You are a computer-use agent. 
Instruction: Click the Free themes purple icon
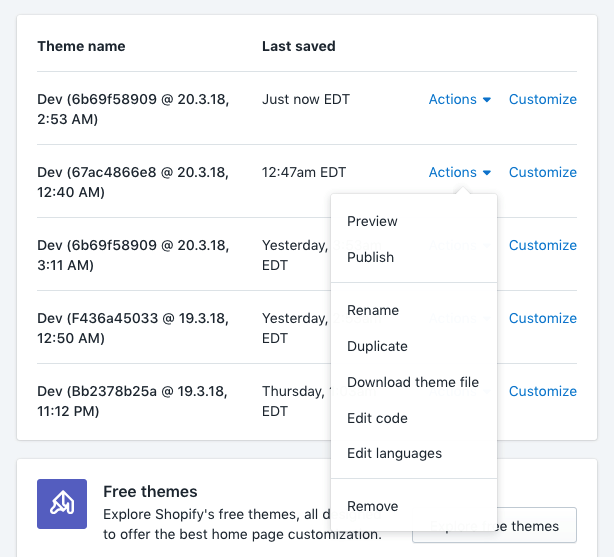pyautogui.click(x=62, y=504)
